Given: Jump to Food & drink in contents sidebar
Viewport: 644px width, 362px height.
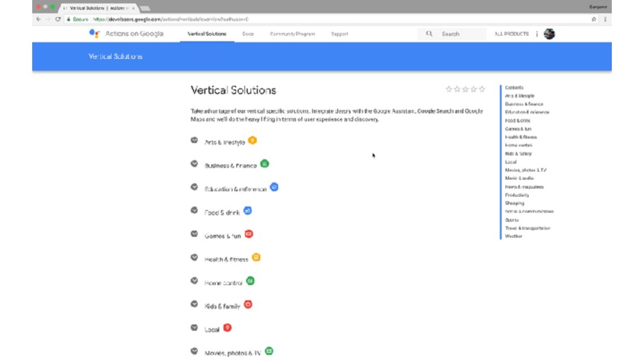Looking at the screenshot, I should (518, 121).
